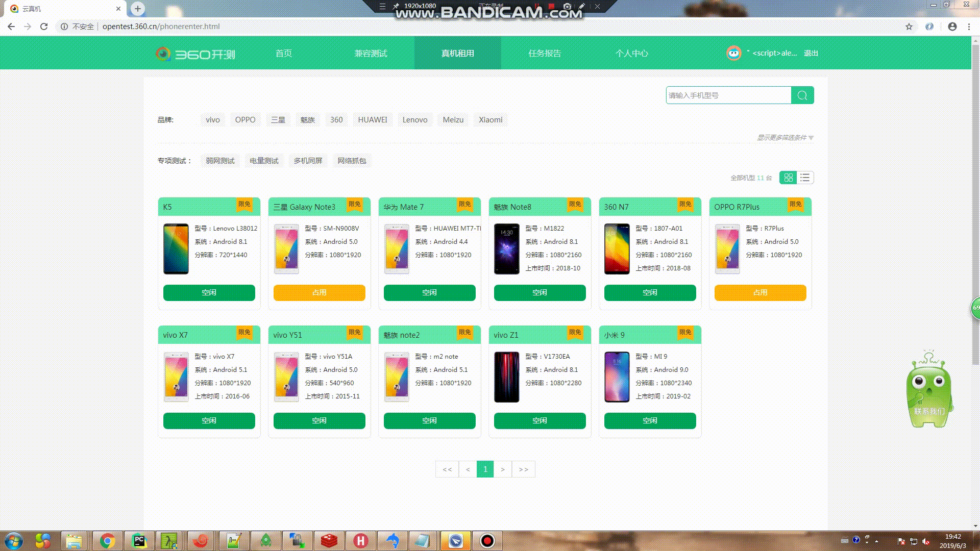
Task: Click the phone model search field
Action: (x=728, y=95)
